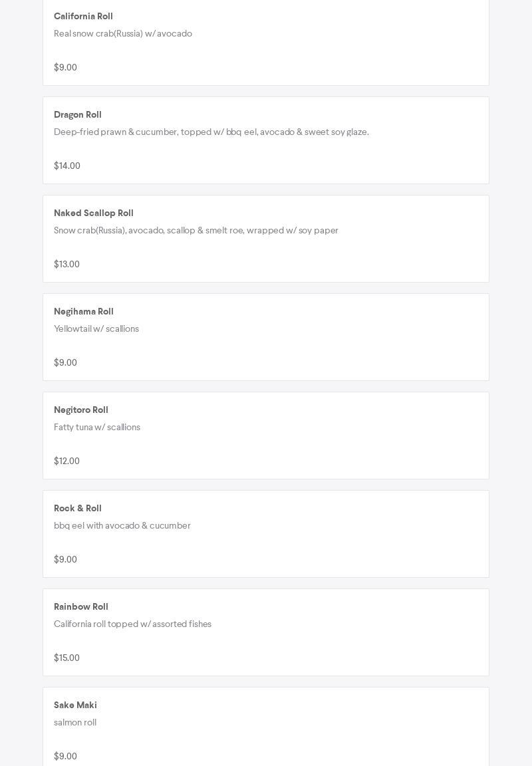Open the California Roll menu item
532x766 pixels.
[x=83, y=17]
